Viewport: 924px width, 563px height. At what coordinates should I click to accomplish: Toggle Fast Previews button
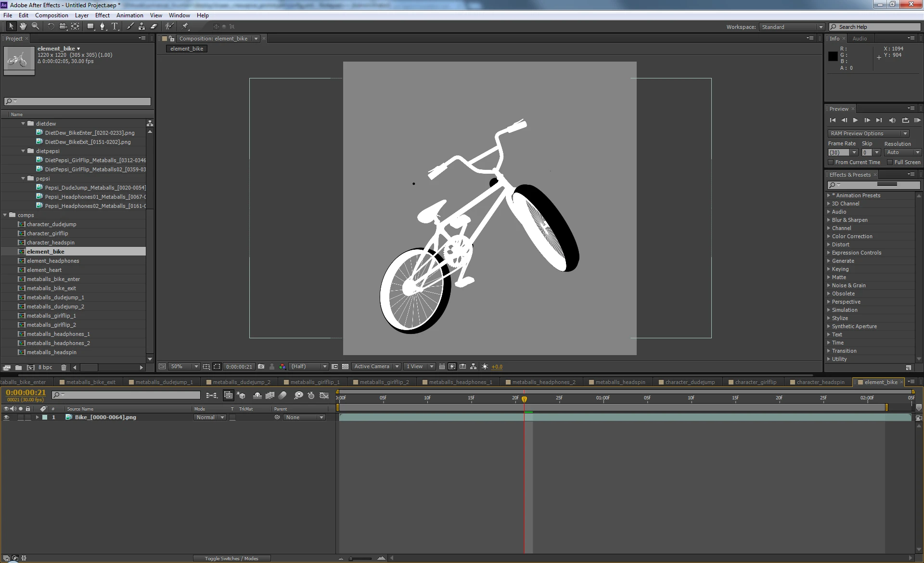point(452,366)
